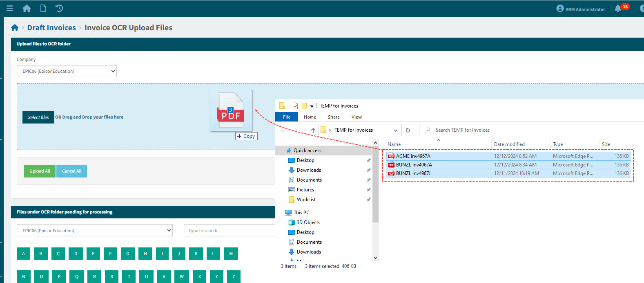Click the home icon in top bar
The image size is (644, 283).
tap(27, 8)
